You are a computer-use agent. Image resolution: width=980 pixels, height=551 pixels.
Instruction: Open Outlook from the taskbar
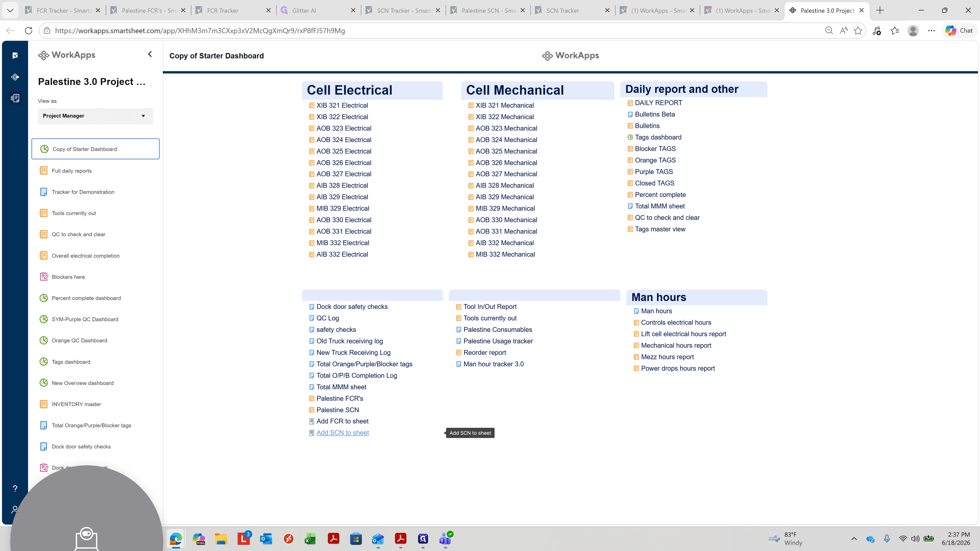tap(266, 539)
